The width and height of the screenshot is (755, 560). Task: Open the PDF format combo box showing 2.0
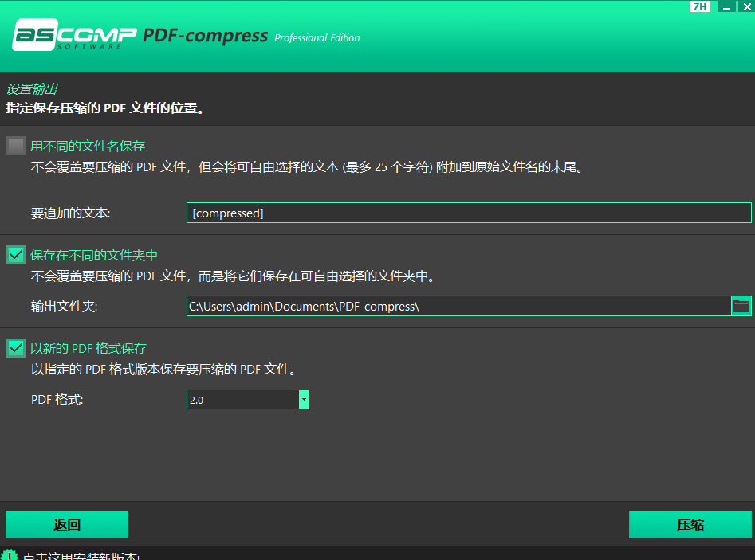242,400
